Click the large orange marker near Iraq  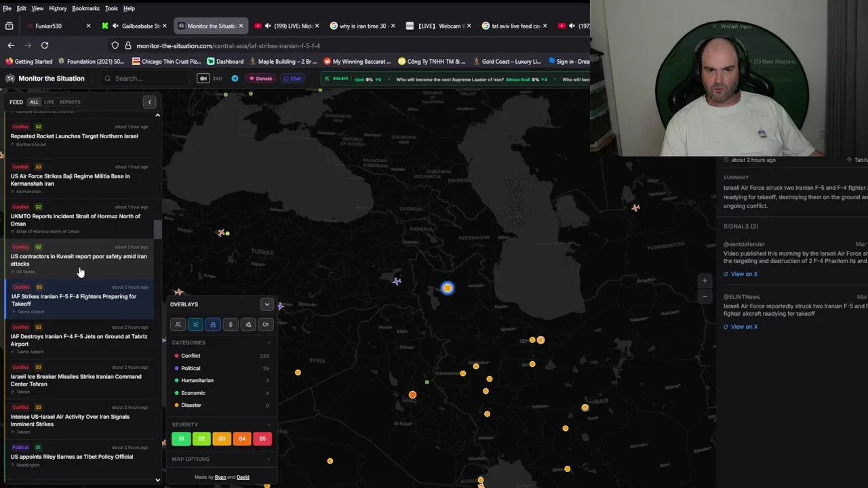[x=412, y=394]
